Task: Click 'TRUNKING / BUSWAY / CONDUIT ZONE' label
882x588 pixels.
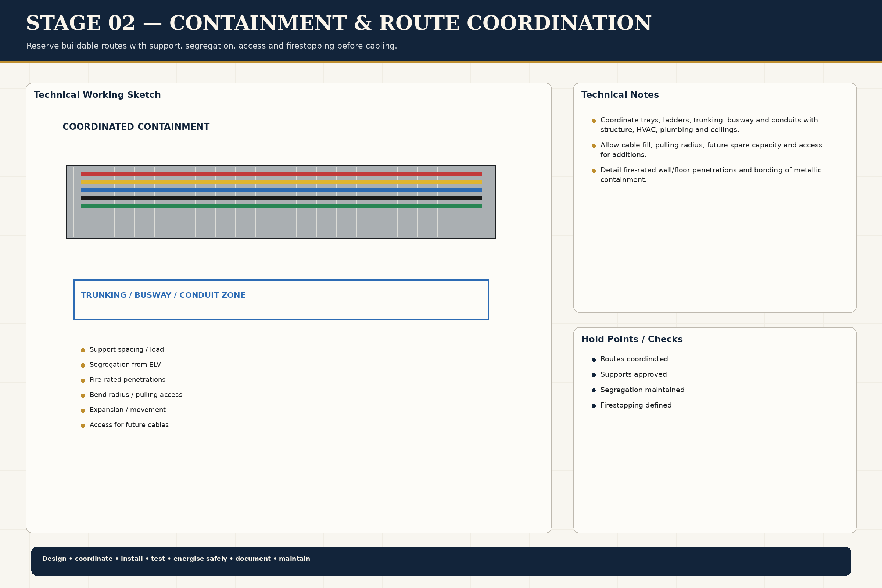Action: tap(163, 295)
